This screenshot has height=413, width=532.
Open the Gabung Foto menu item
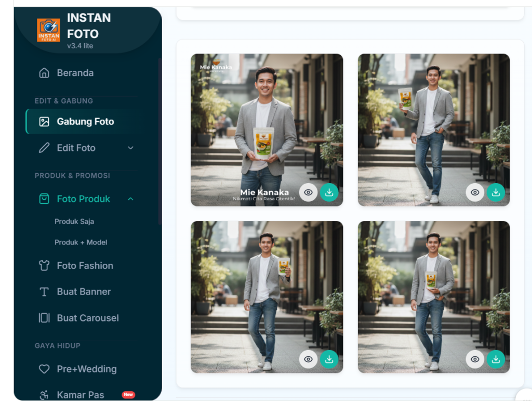click(85, 122)
